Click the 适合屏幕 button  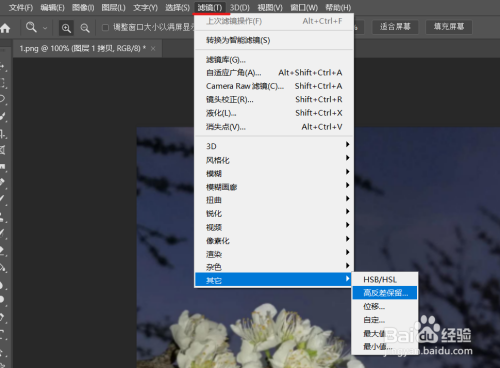pos(395,27)
